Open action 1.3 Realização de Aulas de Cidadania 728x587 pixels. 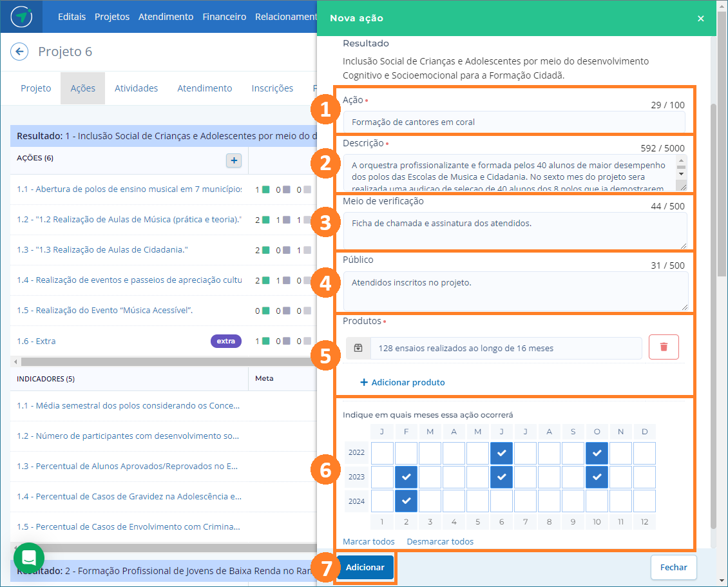pos(102,250)
